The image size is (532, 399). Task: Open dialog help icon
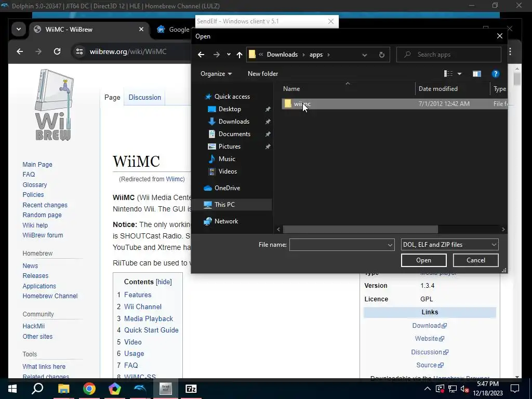[495, 74]
